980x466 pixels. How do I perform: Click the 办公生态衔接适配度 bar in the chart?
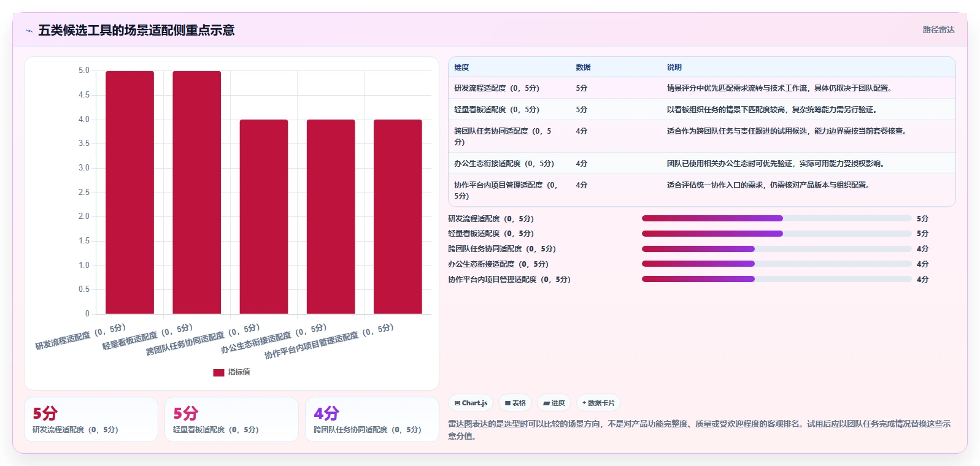click(331, 216)
